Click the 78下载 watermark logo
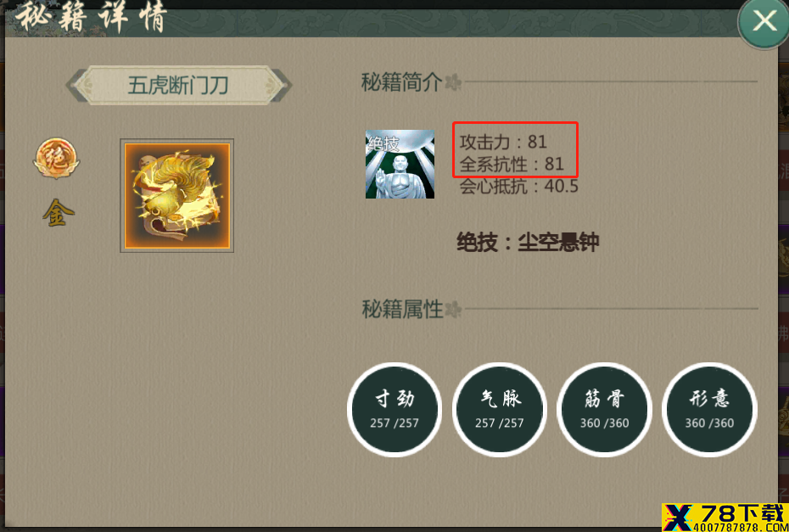This screenshot has width=789, height=532. [725, 518]
